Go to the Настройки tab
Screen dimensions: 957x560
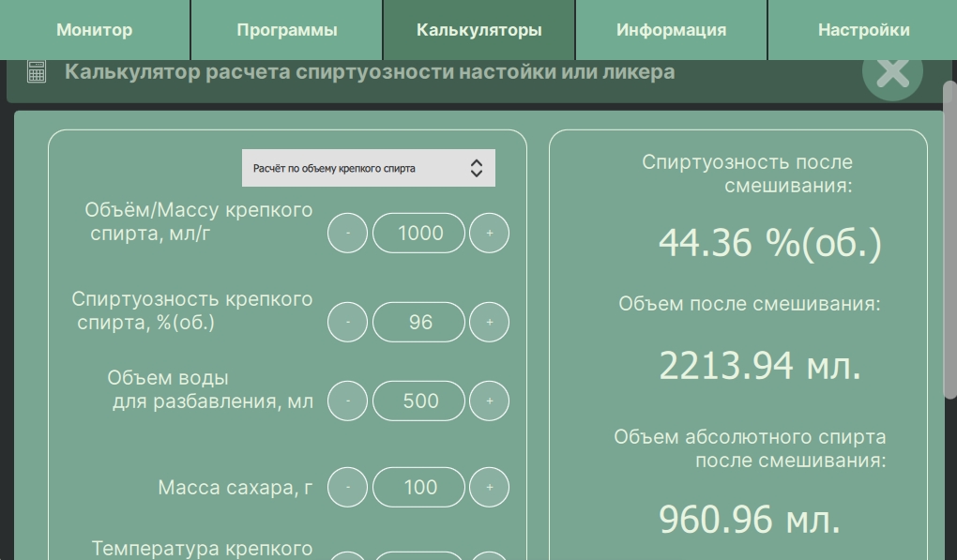[863, 30]
